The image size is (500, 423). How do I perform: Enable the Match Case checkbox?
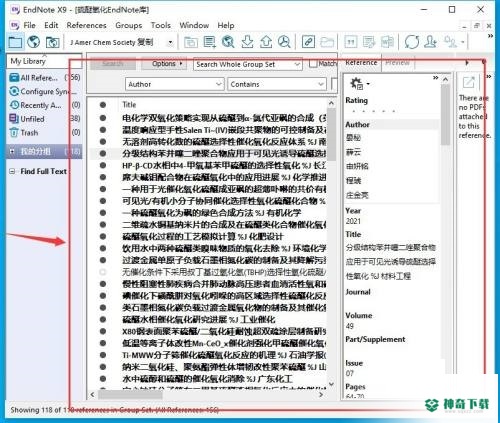click(313, 63)
